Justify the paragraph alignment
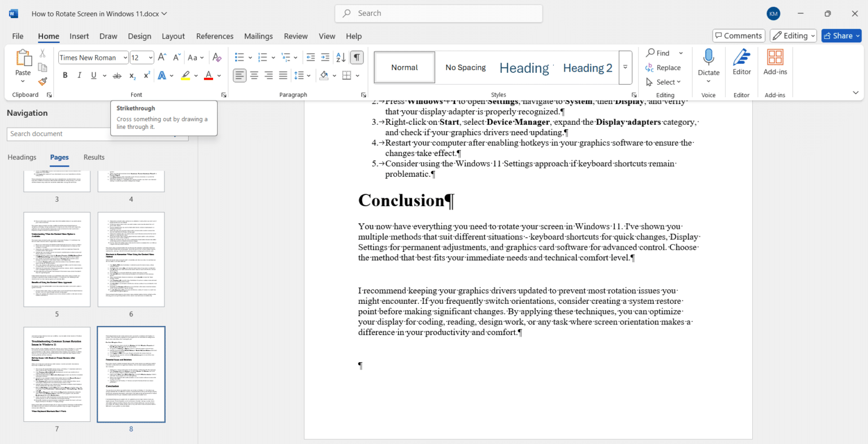 [283, 75]
